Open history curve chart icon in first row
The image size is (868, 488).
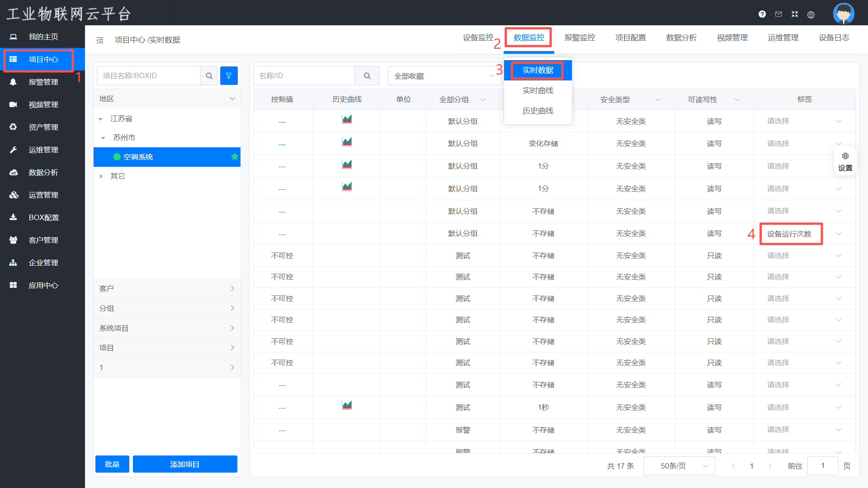pos(347,119)
